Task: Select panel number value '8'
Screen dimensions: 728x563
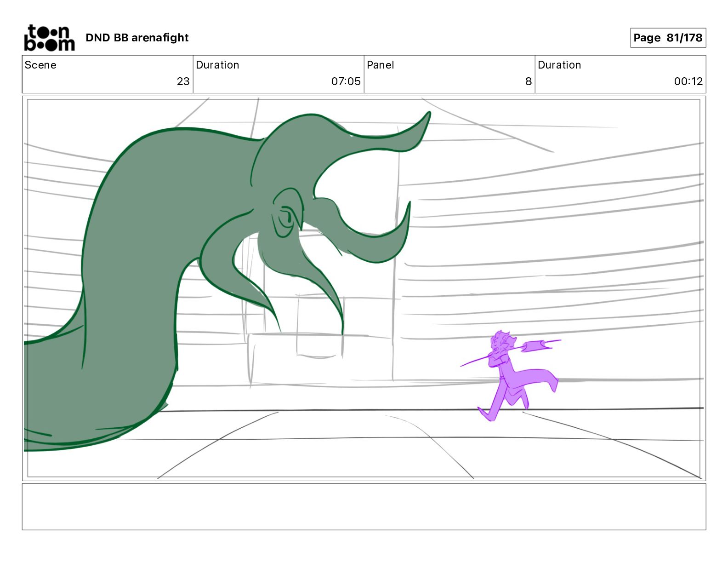Action: 528,81
